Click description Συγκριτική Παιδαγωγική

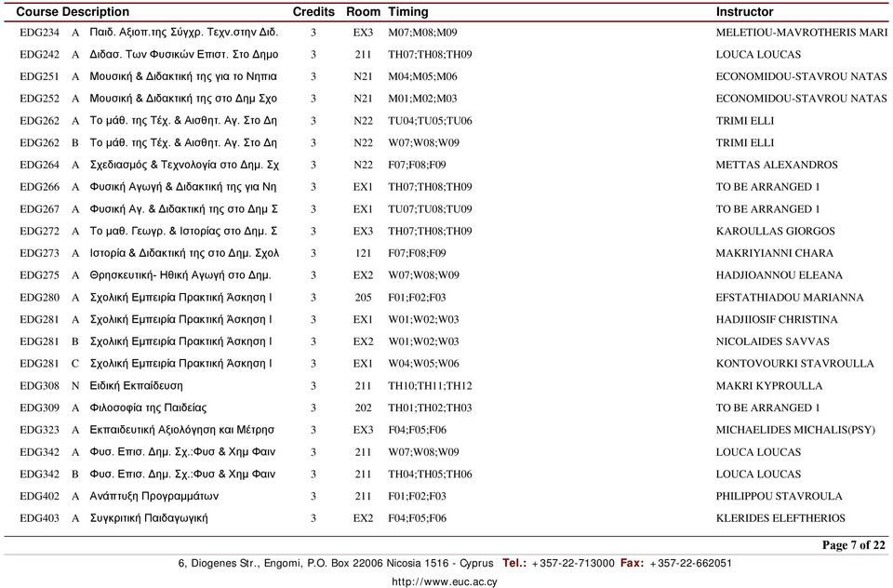coord(149,518)
